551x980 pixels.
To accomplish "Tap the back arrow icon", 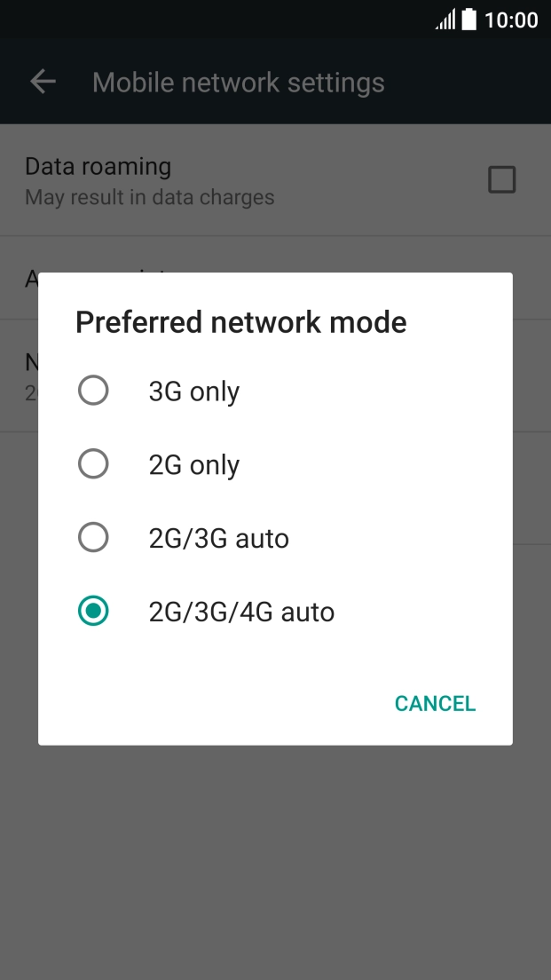I will tap(42, 81).
